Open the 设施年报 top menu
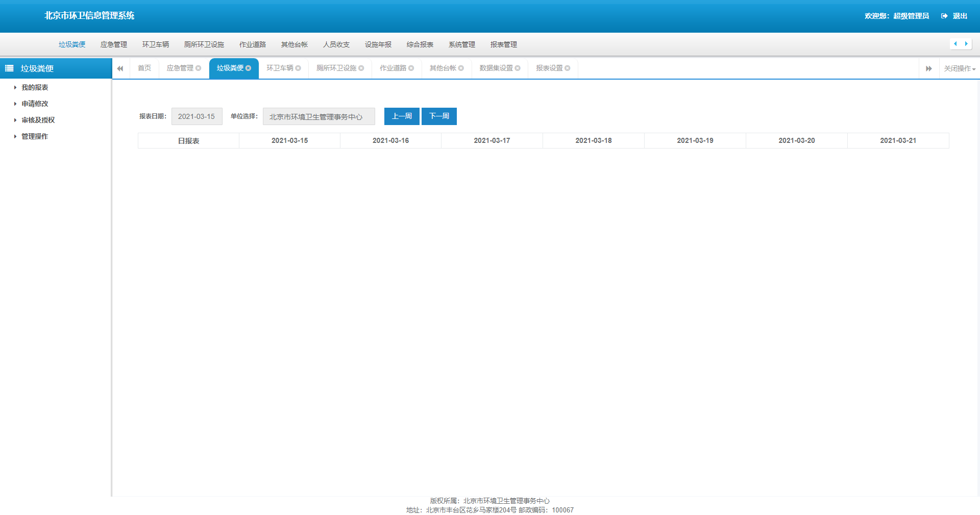980x515 pixels. coord(378,45)
